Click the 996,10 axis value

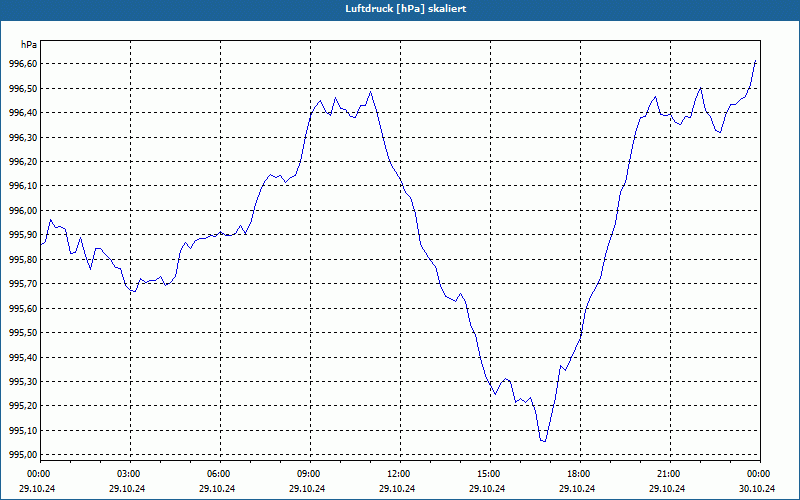pos(23,186)
